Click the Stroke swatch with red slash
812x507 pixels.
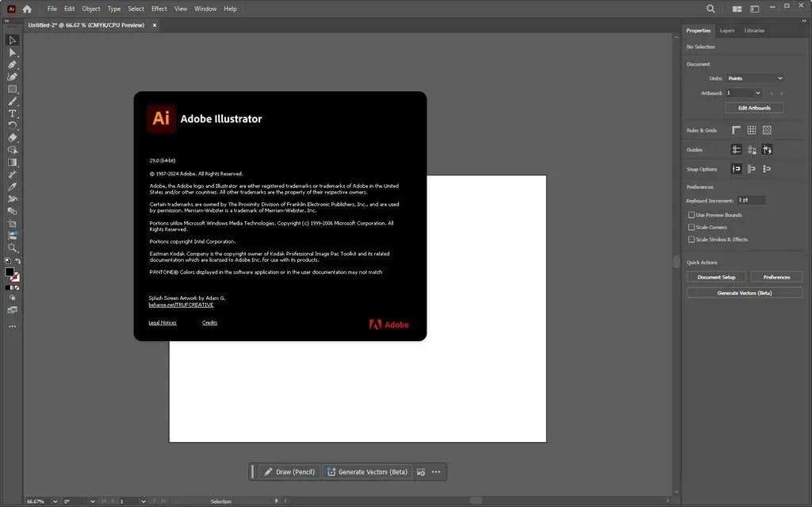click(16, 278)
